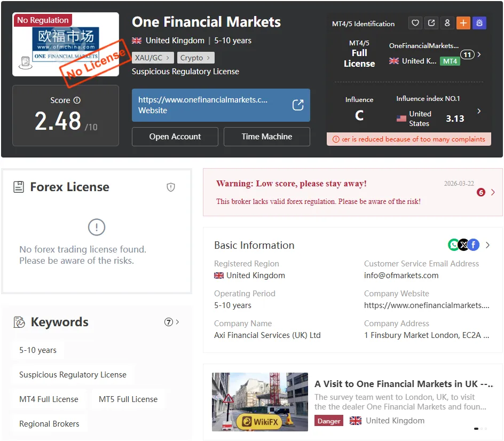Expand the MT4/5 Full License arrow
Viewport: 504px width, 441px height.
479,54
